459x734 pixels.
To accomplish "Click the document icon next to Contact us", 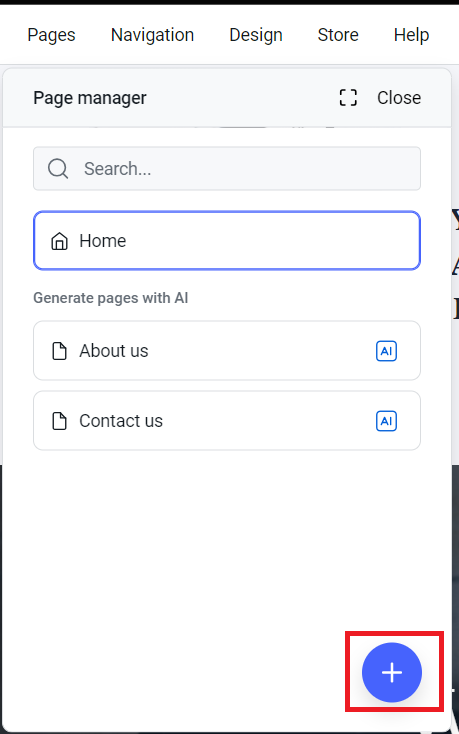I will (x=59, y=421).
